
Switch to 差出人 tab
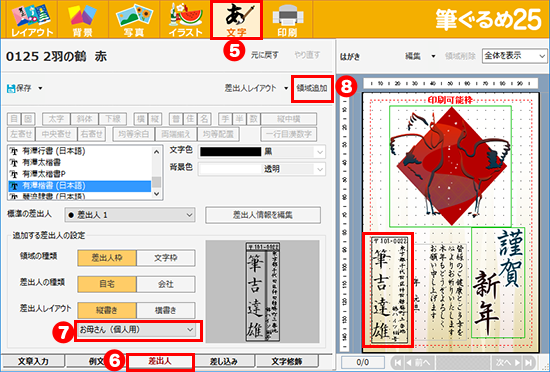pyautogui.click(x=160, y=361)
